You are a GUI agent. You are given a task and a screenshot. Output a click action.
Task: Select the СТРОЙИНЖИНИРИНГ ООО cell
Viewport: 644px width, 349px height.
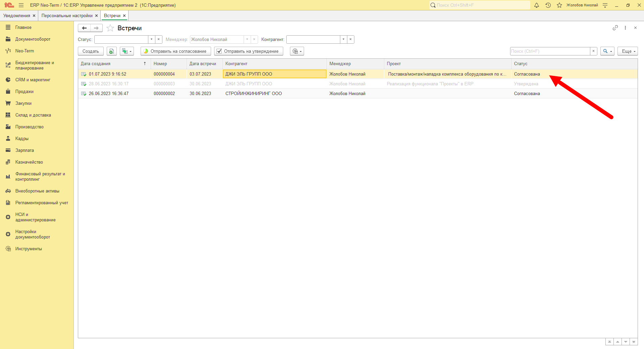pyautogui.click(x=275, y=93)
